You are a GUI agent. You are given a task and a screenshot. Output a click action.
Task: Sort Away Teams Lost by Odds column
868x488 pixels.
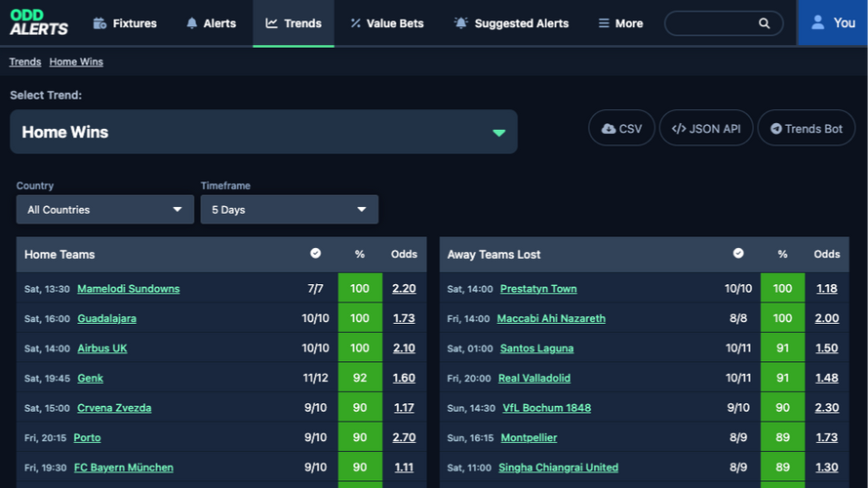pyautogui.click(x=826, y=254)
